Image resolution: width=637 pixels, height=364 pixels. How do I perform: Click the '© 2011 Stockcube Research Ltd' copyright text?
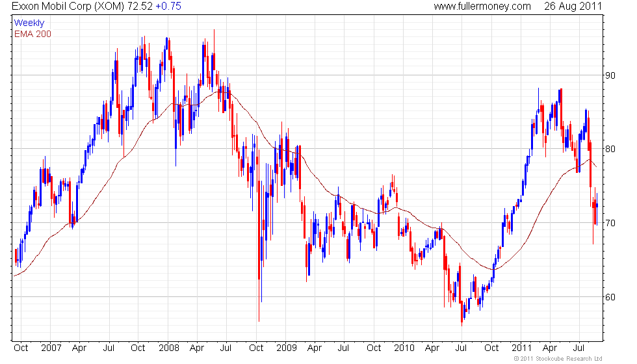coord(558,359)
